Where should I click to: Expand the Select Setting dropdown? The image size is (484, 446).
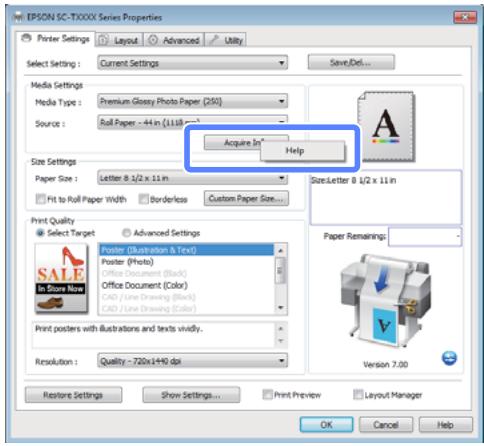pos(193,63)
